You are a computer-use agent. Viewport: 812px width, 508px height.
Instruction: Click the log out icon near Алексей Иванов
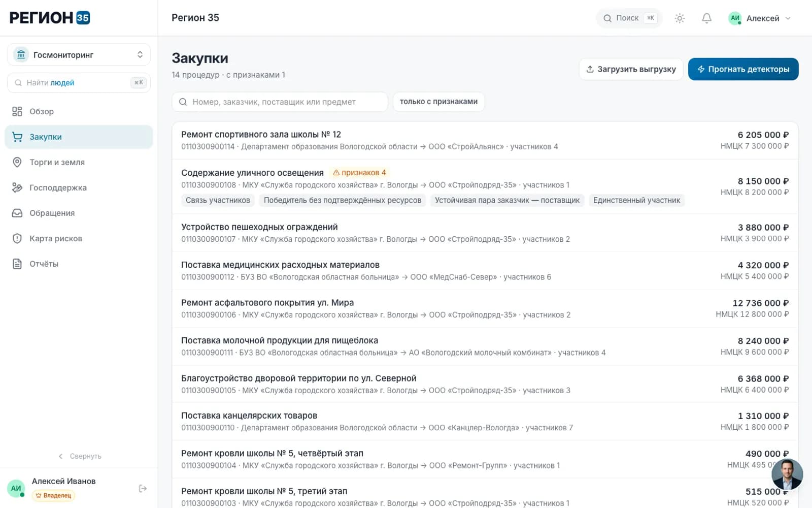143,488
